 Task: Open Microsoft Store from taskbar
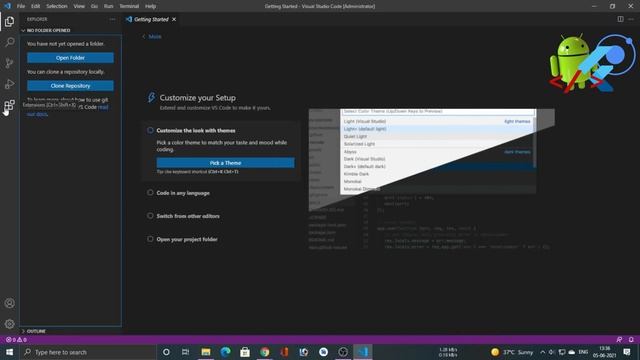pos(245,352)
